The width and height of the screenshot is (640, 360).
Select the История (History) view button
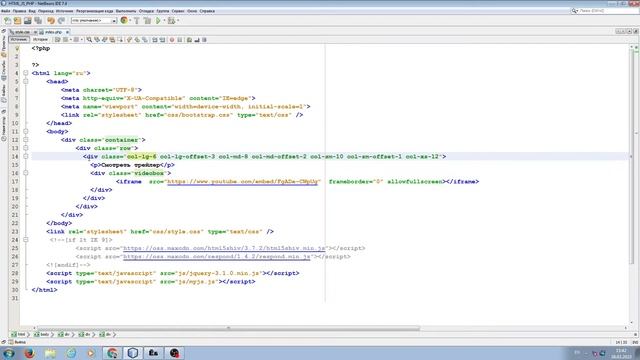point(40,40)
